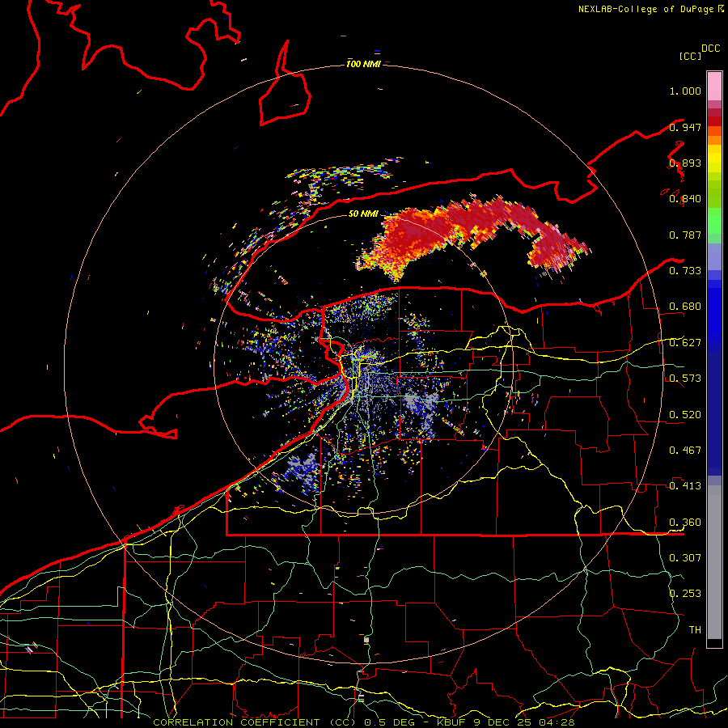
Task: Click the gray clutter patch southwest of the radar
Action: 301,470
